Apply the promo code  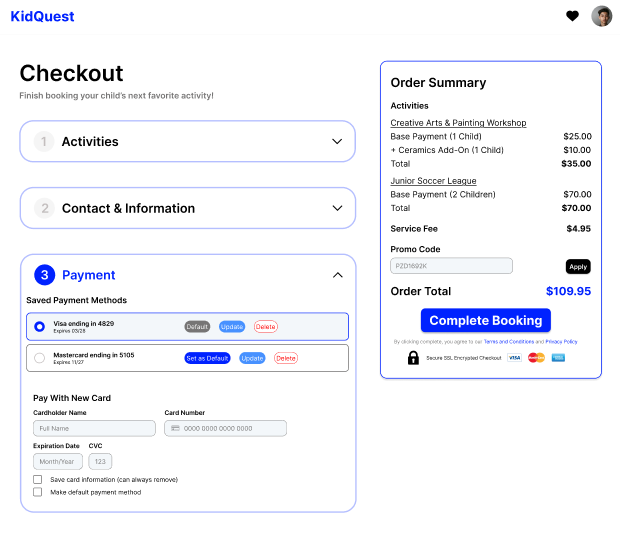[578, 267]
